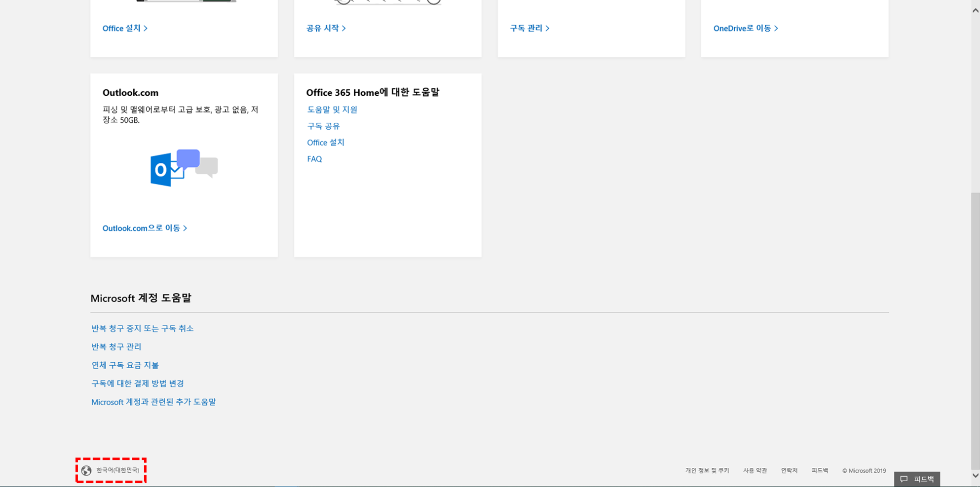Click 구독 공유 help link
The width and height of the screenshot is (980, 487).
323,126
